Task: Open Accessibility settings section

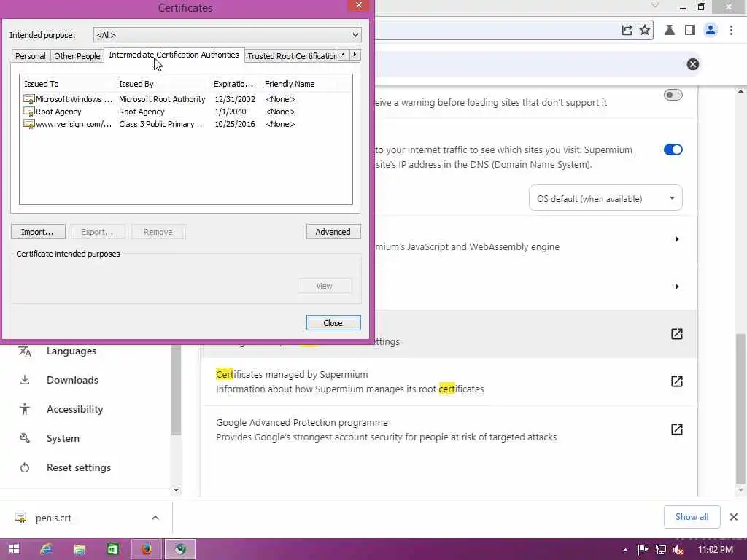Action: (x=75, y=409)
